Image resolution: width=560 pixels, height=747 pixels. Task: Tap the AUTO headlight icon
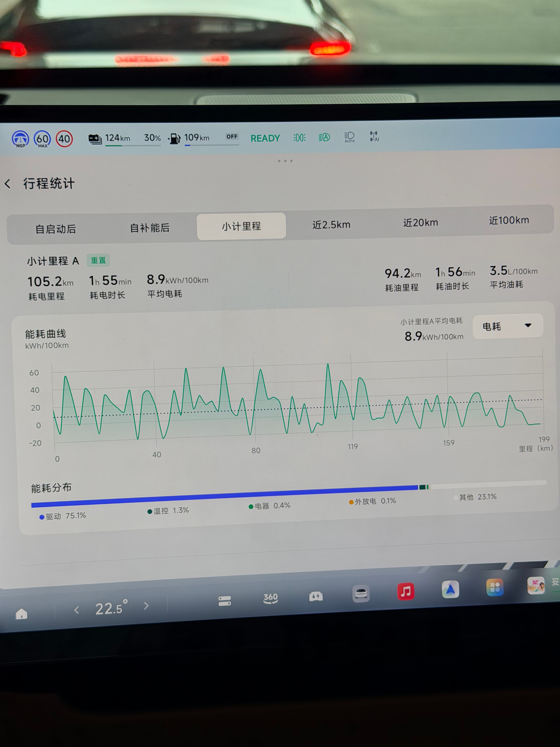[349, 137]
